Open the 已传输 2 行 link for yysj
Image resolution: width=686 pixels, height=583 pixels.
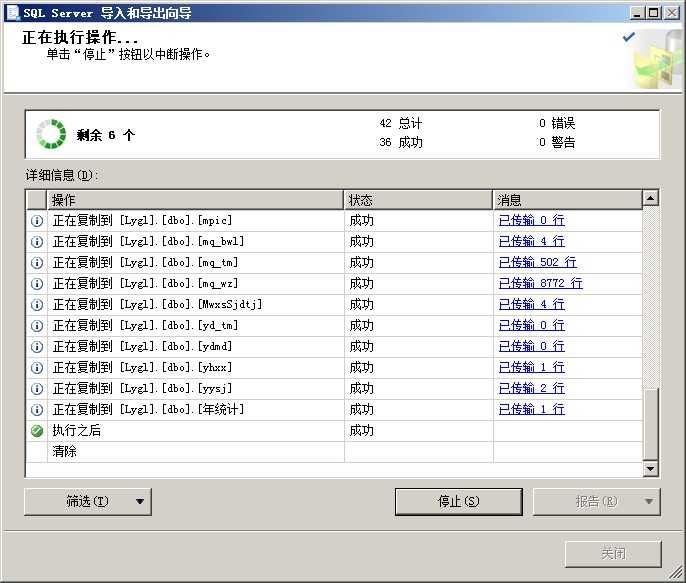[532, 388]
